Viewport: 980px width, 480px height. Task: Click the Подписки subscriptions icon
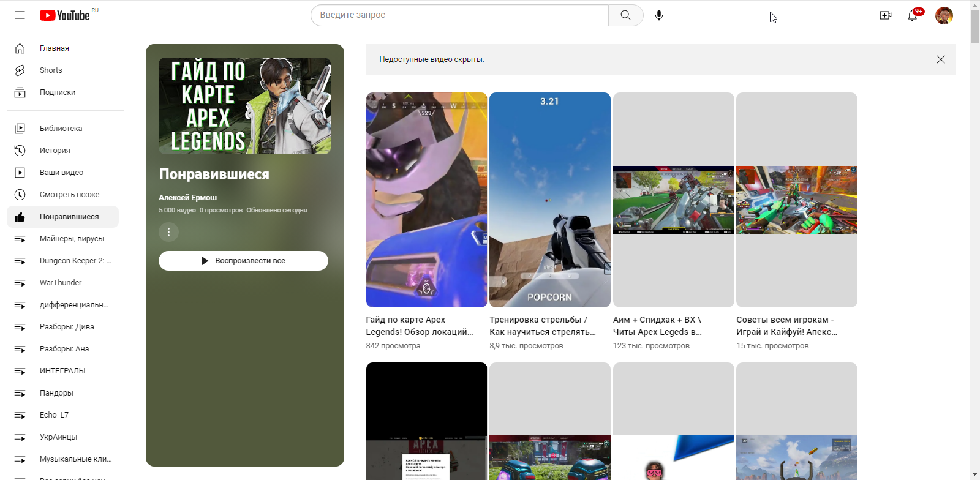[20, 92]
